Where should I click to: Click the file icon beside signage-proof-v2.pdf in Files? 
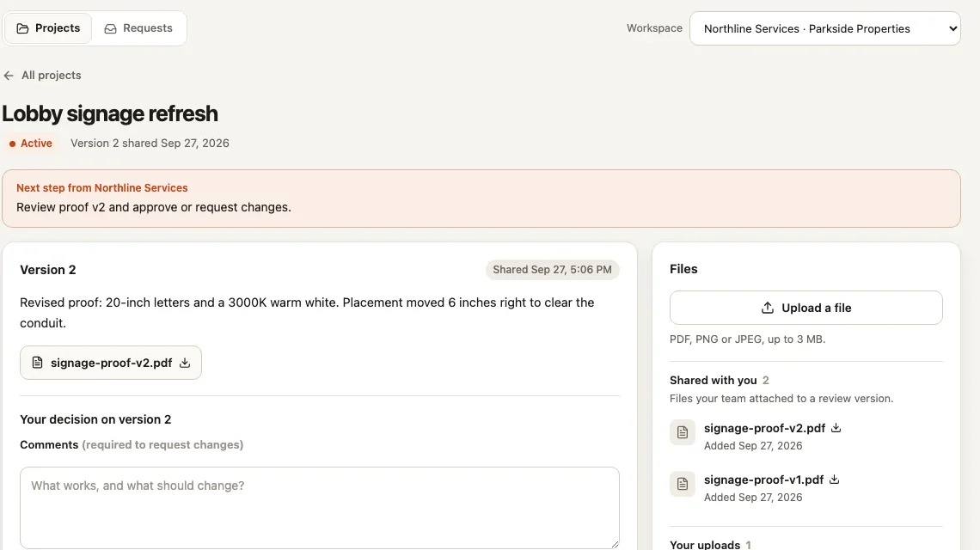tap(683, 432)
